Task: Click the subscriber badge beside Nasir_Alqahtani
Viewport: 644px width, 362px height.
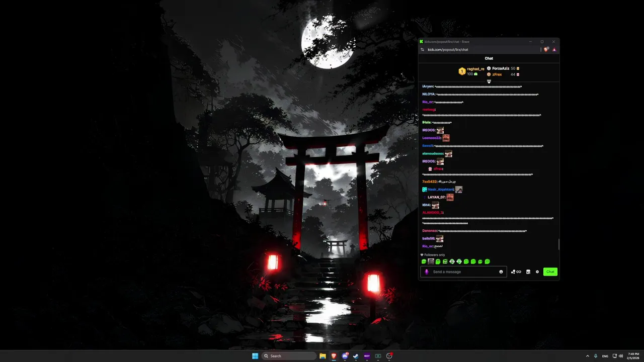Action: 425,190
